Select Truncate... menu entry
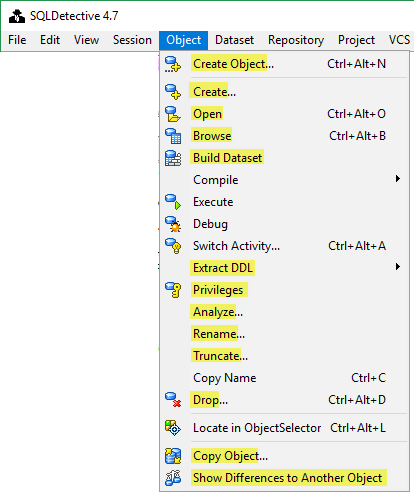 [284, 356]
